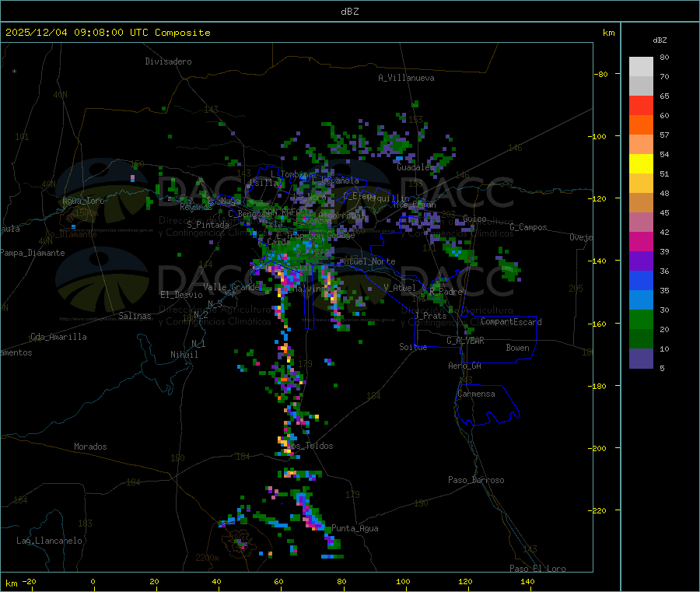Click the 'Pampa_Diamante' label
700x592 pixels.
point(33,253)
